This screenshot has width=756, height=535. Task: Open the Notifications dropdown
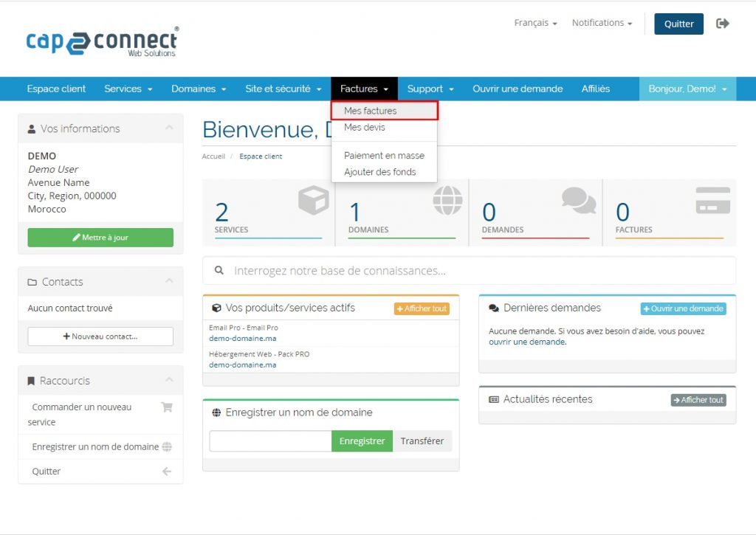tap(602, 23)
